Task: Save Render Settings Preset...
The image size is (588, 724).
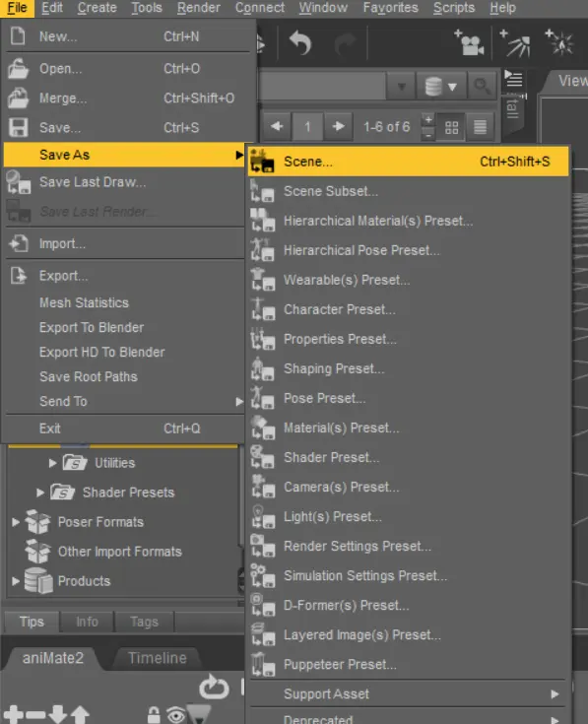Action: click(x=409, y=546)
